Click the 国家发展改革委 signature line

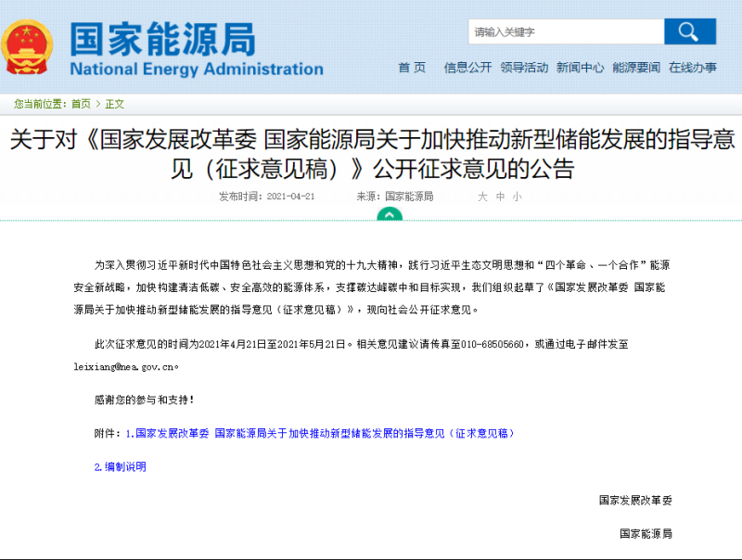tap(635, 501)
